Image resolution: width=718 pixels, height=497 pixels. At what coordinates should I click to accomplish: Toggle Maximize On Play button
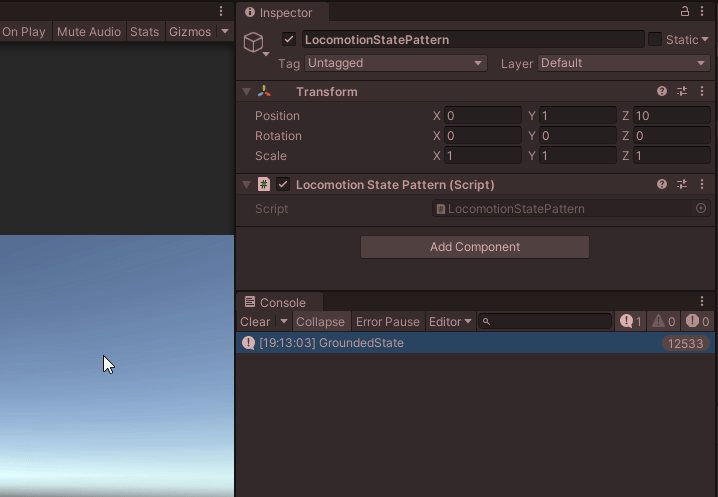[x=25, y=32]
